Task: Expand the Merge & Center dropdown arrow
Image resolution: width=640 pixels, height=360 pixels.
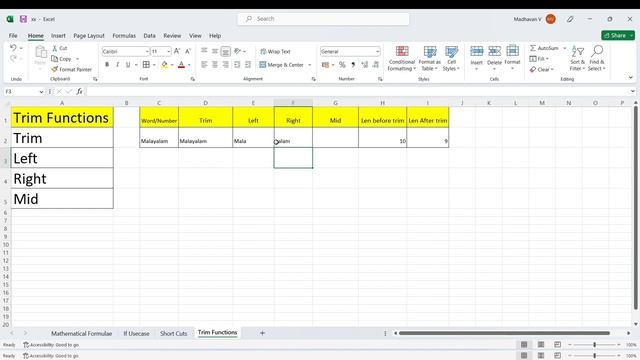Action: (x=310, y=65)
